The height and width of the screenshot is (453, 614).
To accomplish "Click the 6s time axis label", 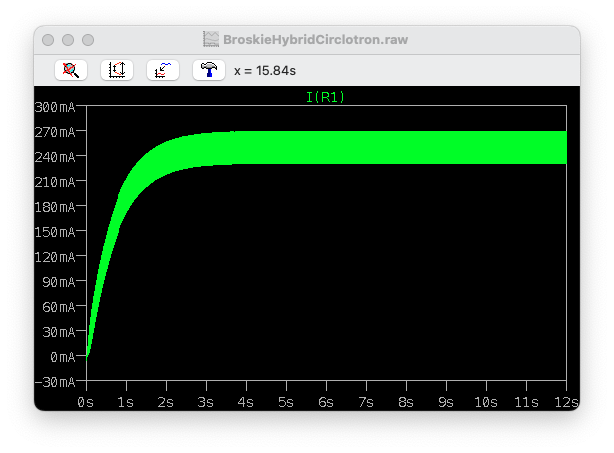I will [326, 402].
